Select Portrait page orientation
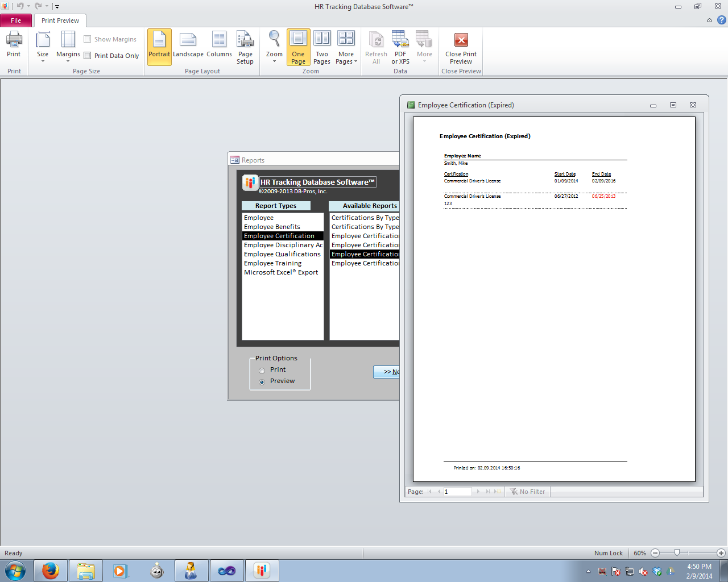 click(x=159, y=47)
